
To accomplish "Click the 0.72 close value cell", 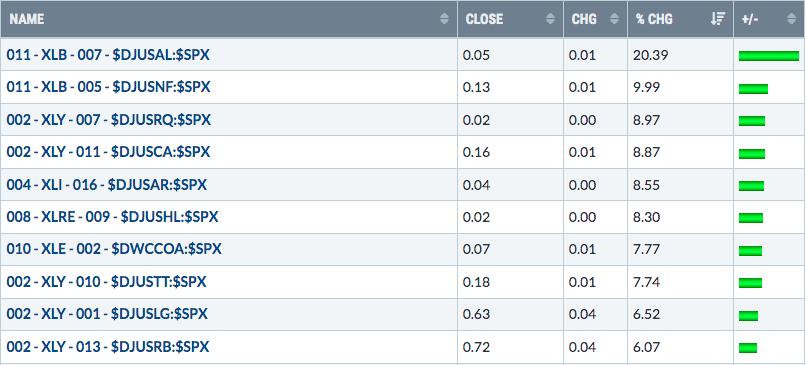I will [x=510, y=346].
